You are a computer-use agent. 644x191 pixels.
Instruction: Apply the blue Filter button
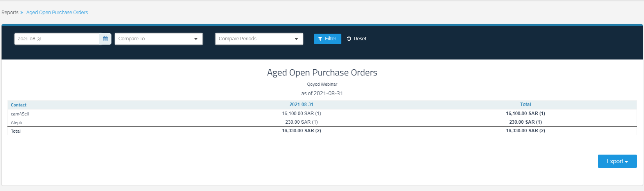(x=327, y=39)
